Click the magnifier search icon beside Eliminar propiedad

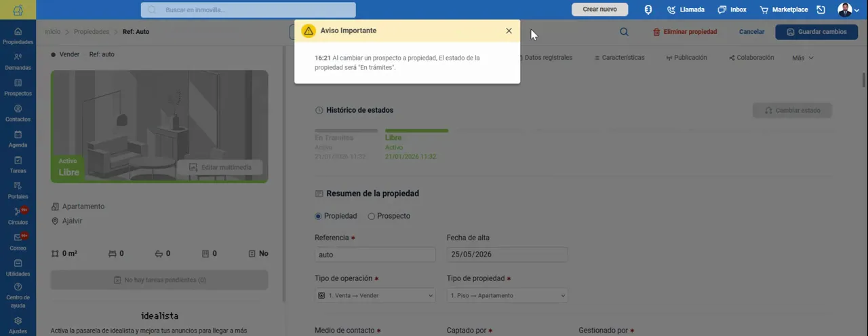click(624, 31)
